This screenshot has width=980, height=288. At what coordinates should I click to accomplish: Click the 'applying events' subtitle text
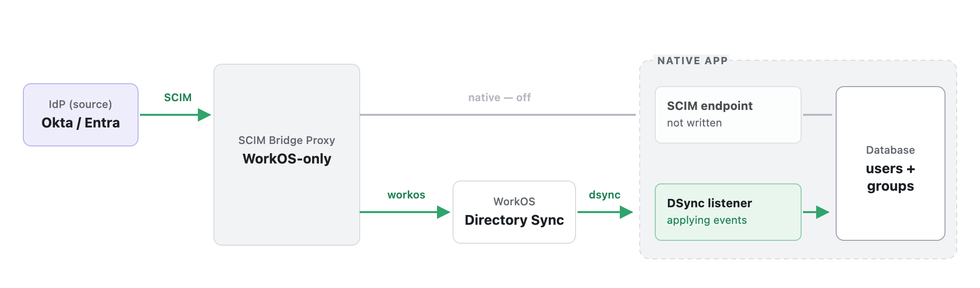pos(707,220)
